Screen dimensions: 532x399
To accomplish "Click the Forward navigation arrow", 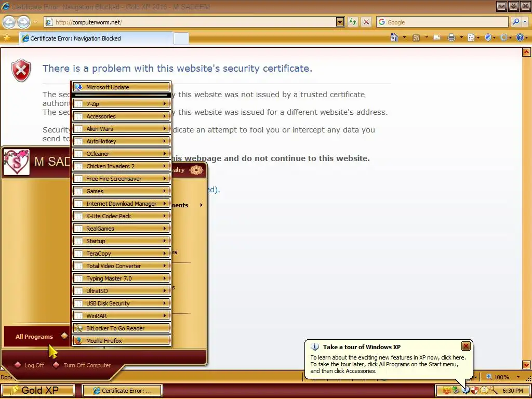I will coord(23,22).
